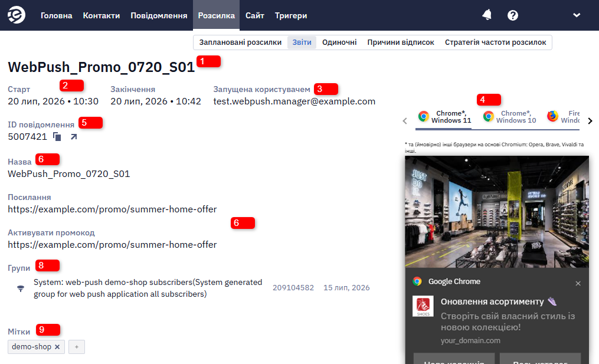The width and height of the screenshot is (599, 364).
Task: Switch to Причини відписок tab
Action: click(x=401, y=42)
